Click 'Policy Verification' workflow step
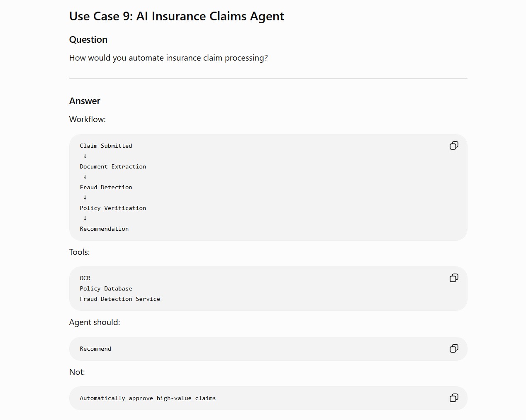Image resolution: width=526 pixels, height=420 pixels. (113, 208)
